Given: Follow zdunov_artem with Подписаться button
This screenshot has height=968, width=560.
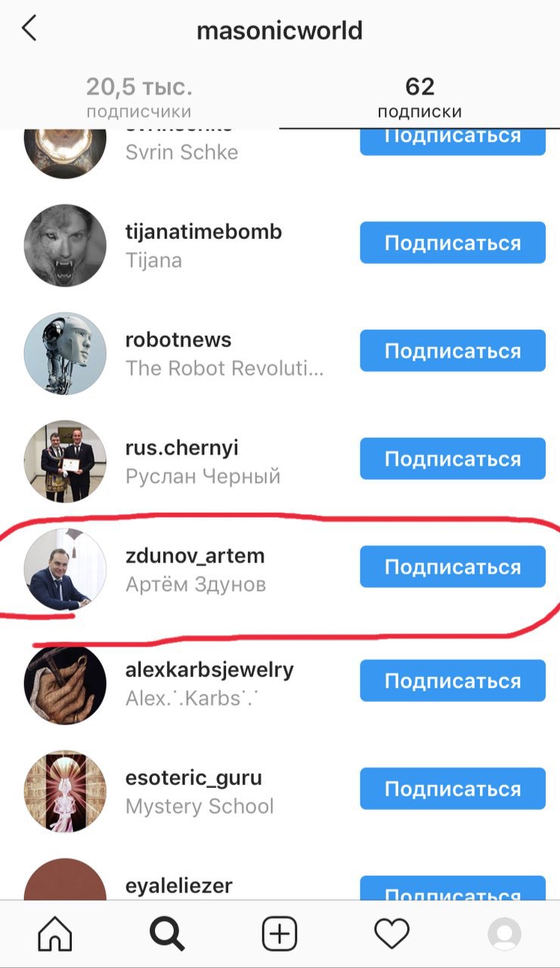Looking at the screenshot, I should coord(453,566).
